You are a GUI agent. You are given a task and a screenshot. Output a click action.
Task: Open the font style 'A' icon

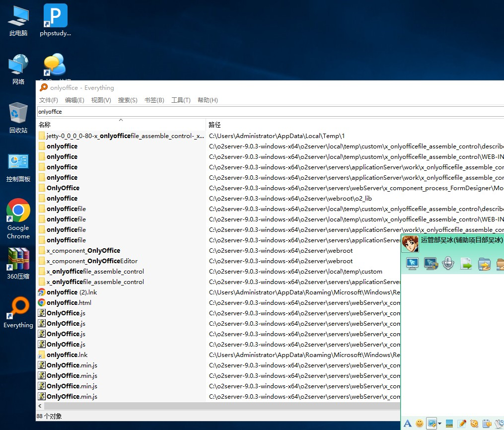coord(408,424)
